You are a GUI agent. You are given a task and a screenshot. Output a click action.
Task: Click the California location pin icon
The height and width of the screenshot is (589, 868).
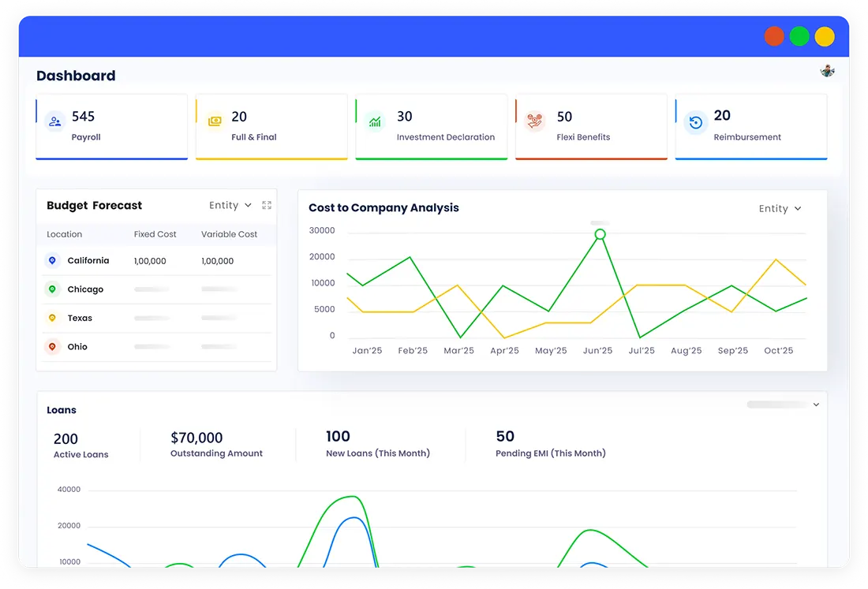[52, 261]
